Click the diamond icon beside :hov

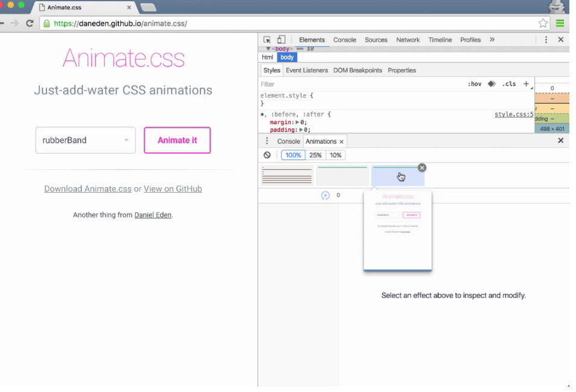pyautogui.click(x=492, y=84)
